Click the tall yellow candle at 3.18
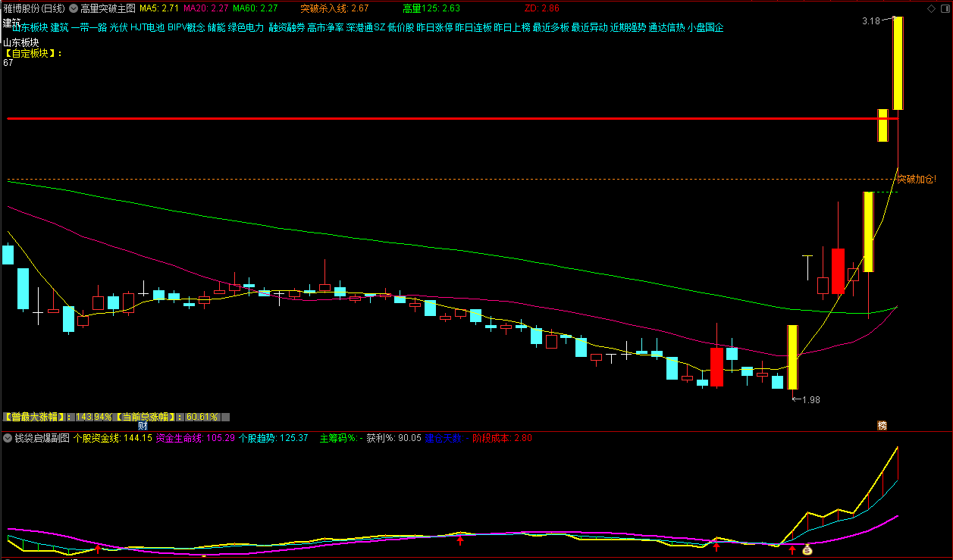 898,63
